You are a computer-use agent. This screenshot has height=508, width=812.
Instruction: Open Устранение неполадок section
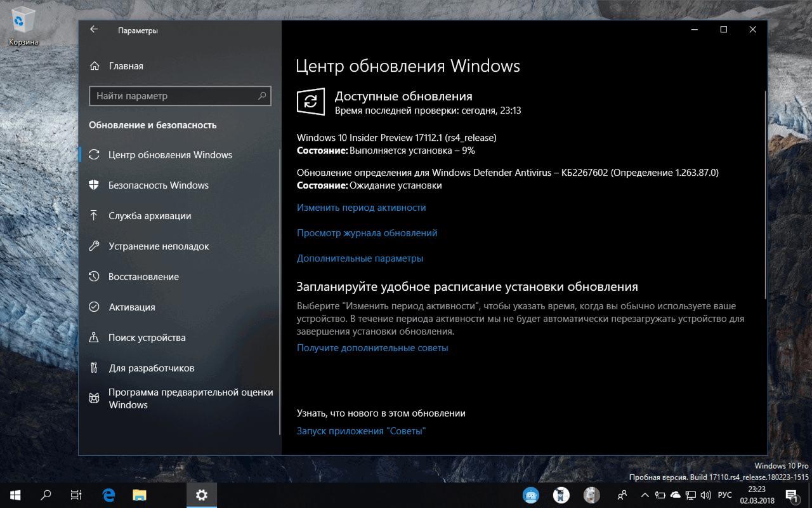[179, 246]
